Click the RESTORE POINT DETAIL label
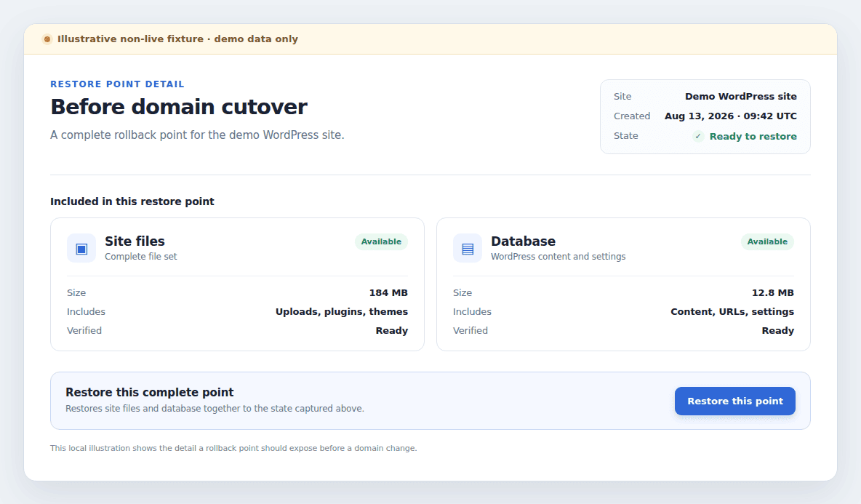The image size is (861, 504). point(117,84)
